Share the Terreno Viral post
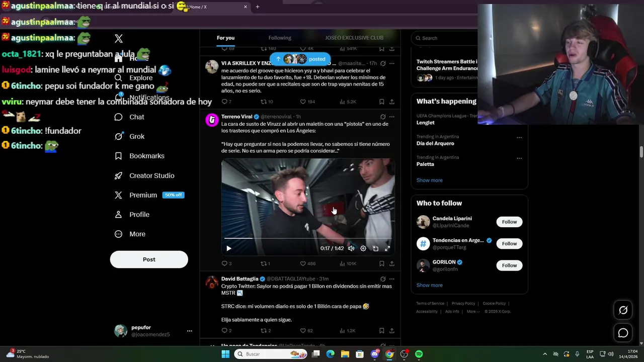The height and width of the screenshot is (362, 644). [392, 263]
